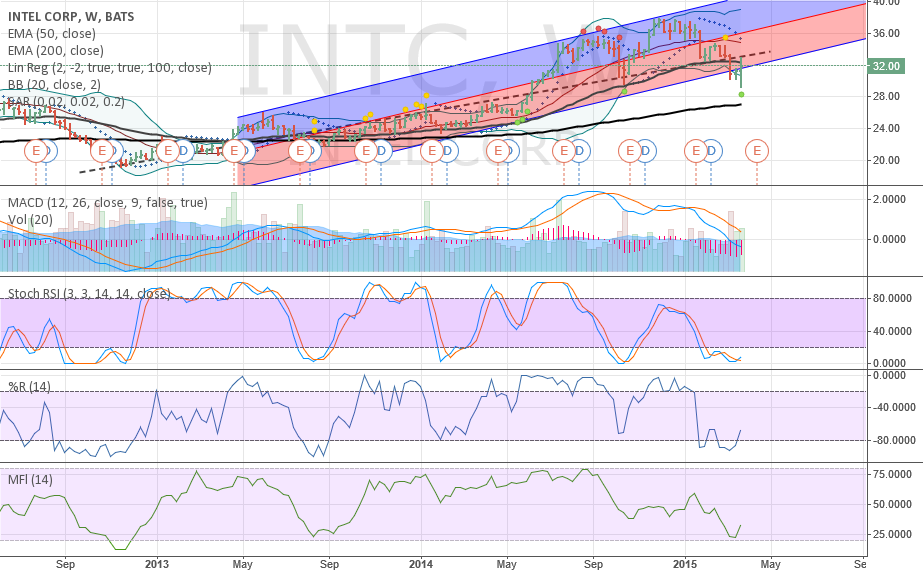Click the May label right after 2015
The image size is (923, 577).
(x=771, y=564)
